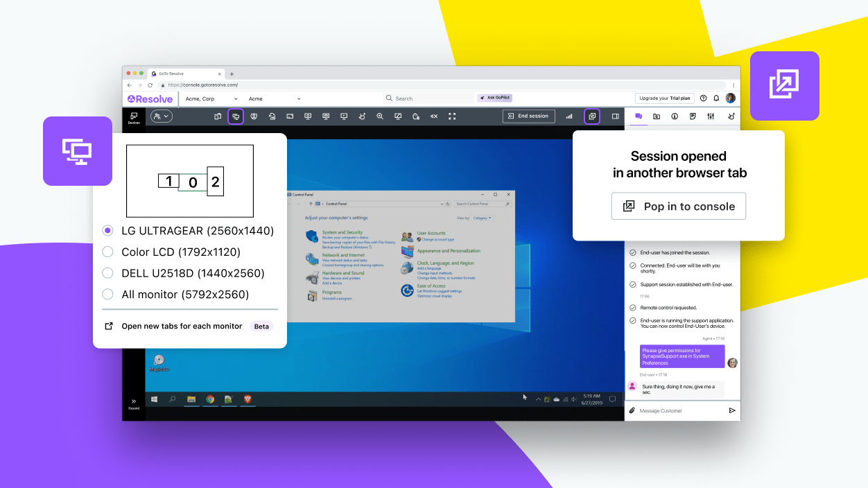
Task: Select the multi-monitor view icon in toolbar
Action: coord(236,116)
